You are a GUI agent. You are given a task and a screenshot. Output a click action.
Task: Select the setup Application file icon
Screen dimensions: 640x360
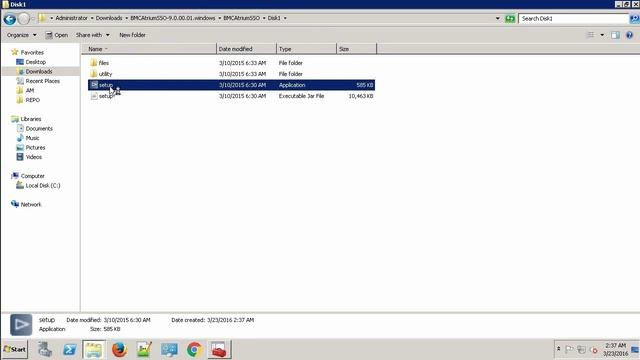[x=94, y=85]
